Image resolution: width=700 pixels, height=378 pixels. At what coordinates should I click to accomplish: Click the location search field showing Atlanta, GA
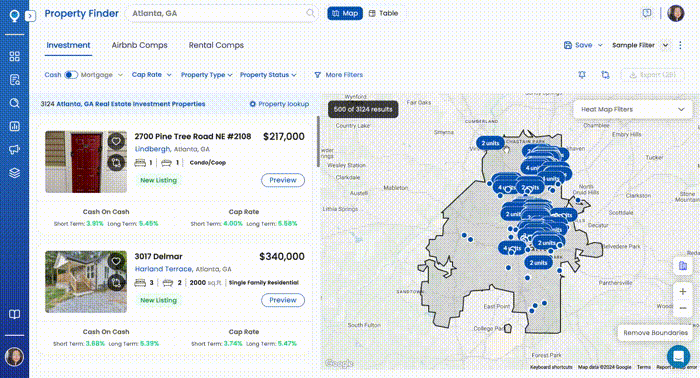222,13
